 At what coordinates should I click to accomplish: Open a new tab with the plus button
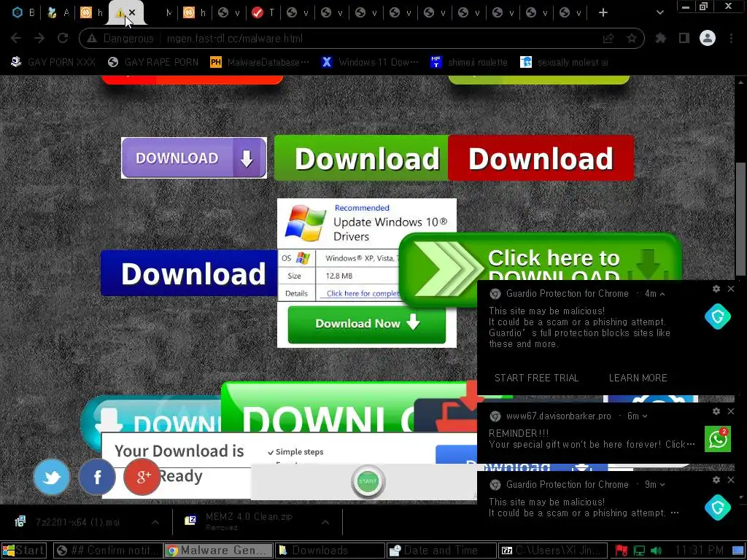(603, 12)
